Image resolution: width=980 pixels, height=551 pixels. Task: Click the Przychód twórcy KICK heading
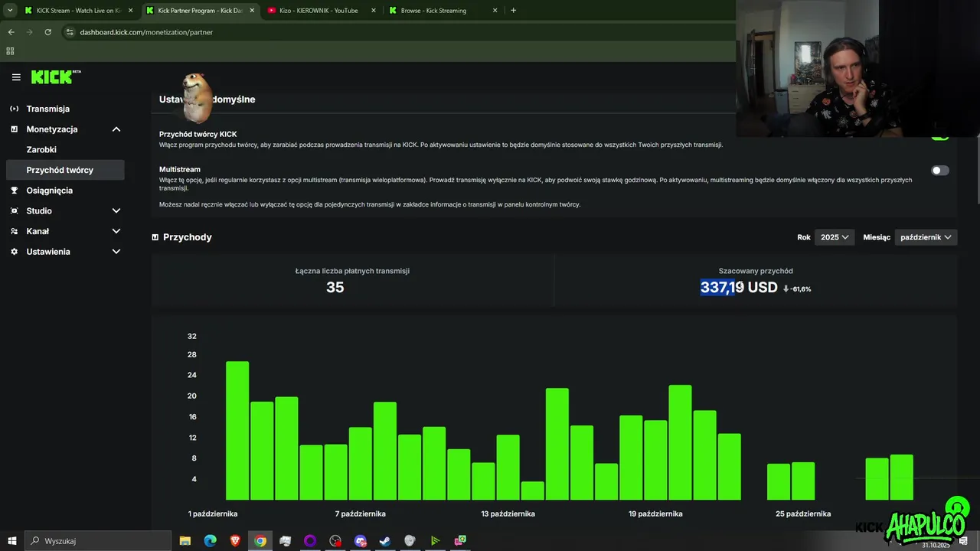pos(198,134)
